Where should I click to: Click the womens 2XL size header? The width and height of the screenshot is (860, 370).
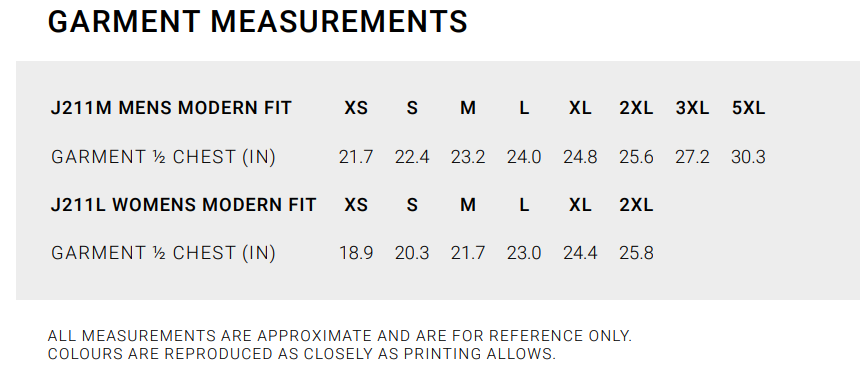pyautogui.click(x=636, y=204)
